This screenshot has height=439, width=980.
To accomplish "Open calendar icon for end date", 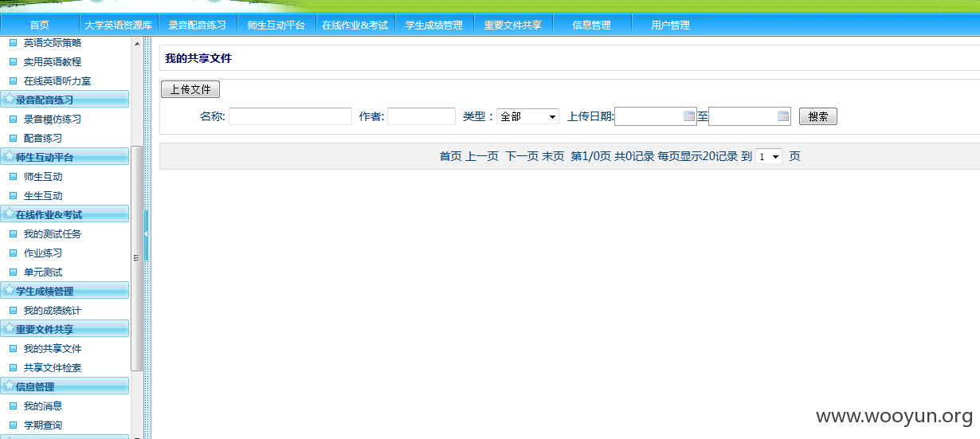I will (784, 116).
